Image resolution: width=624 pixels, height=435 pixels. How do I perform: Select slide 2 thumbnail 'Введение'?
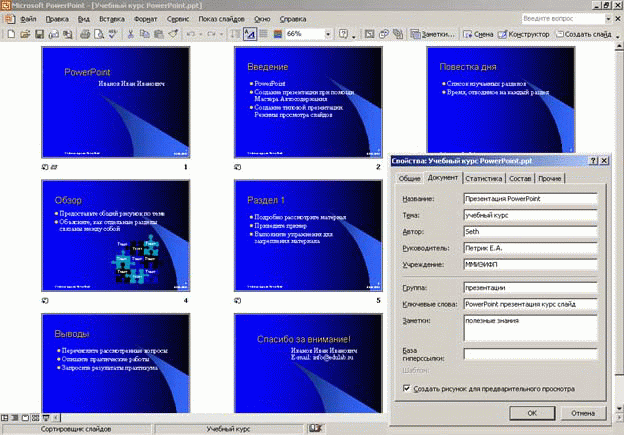click(308, 102)
